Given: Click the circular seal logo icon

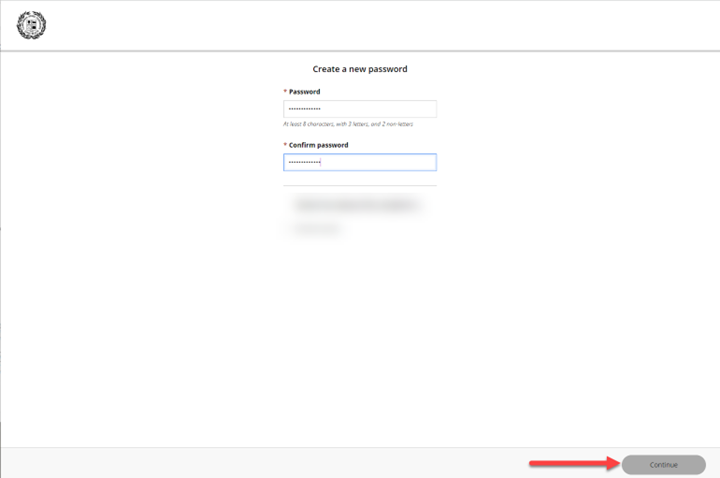Looking at the screenshot, I should [x=31, y=25].
